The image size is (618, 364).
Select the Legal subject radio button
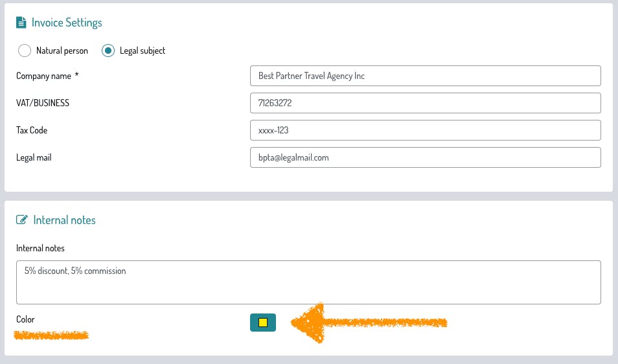pos(108,51)
